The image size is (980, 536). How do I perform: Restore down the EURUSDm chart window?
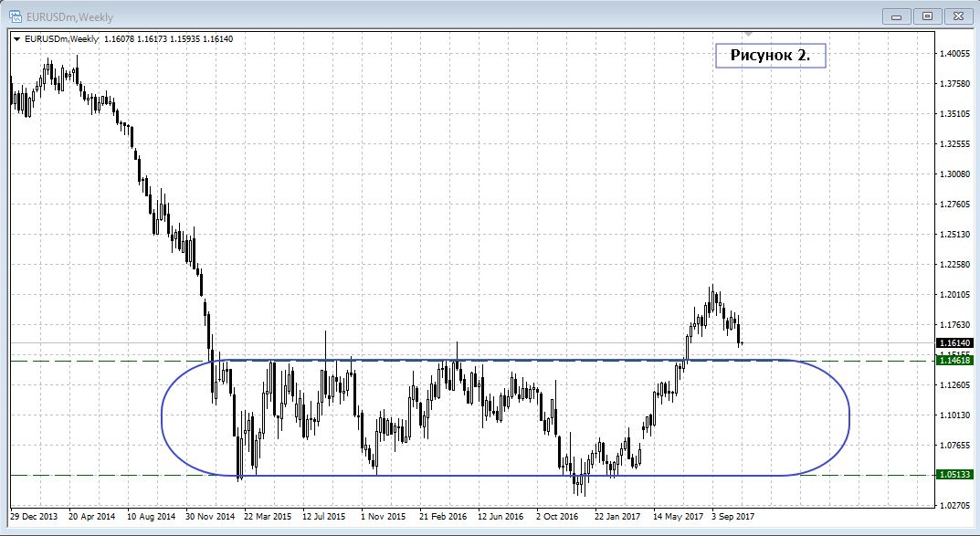pos(927,16)
